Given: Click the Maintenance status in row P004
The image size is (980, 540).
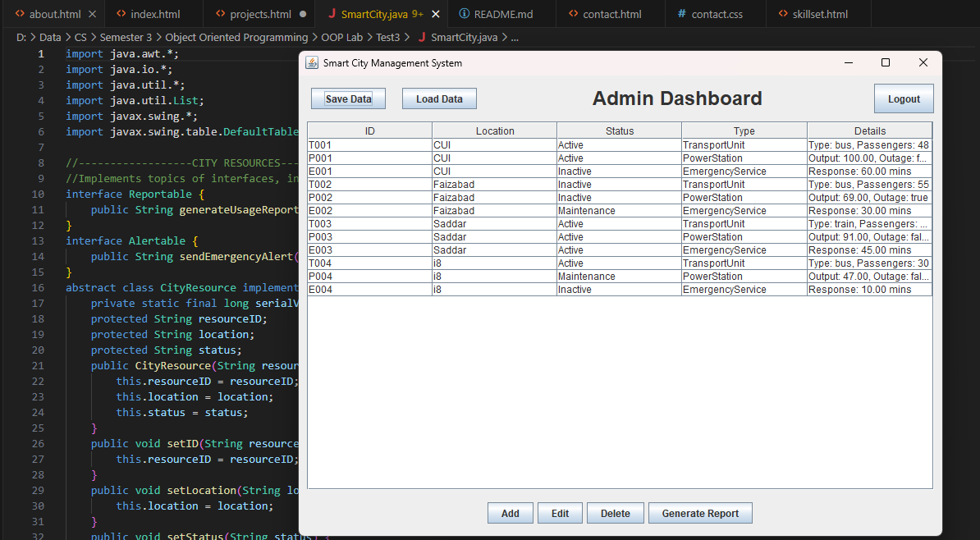Looking at the screenshot, I should tap(620, 277).
